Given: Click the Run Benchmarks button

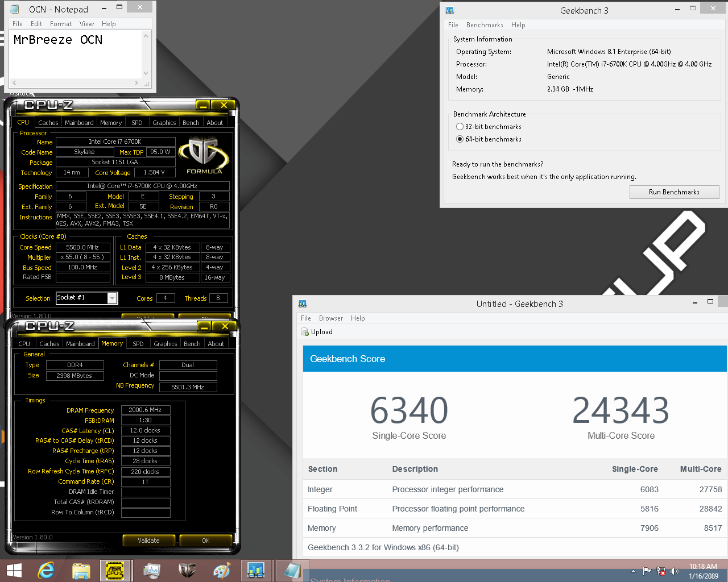Looking at the screenshot, I should (x=674, y=192).
